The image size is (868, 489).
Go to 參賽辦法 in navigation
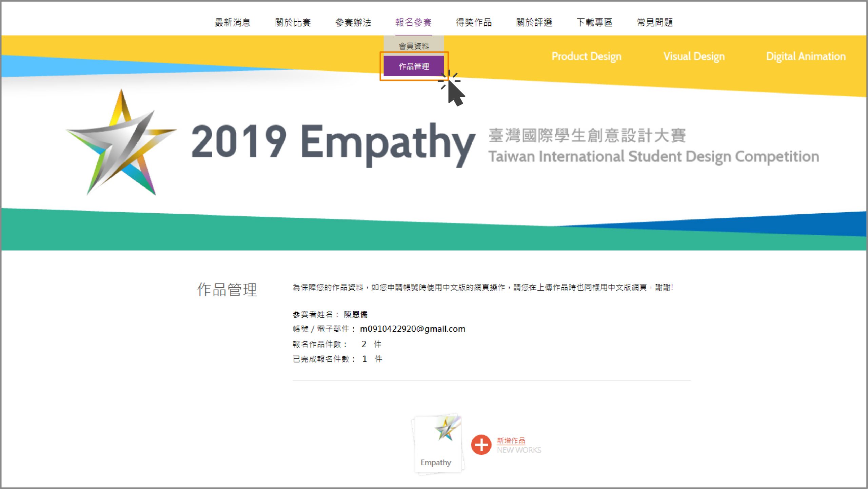coord(353,23)
